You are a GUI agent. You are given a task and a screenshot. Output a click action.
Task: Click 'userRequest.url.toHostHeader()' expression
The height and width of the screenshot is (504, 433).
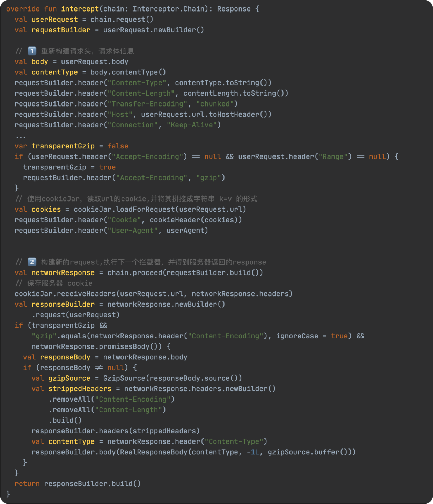[206, 115]
